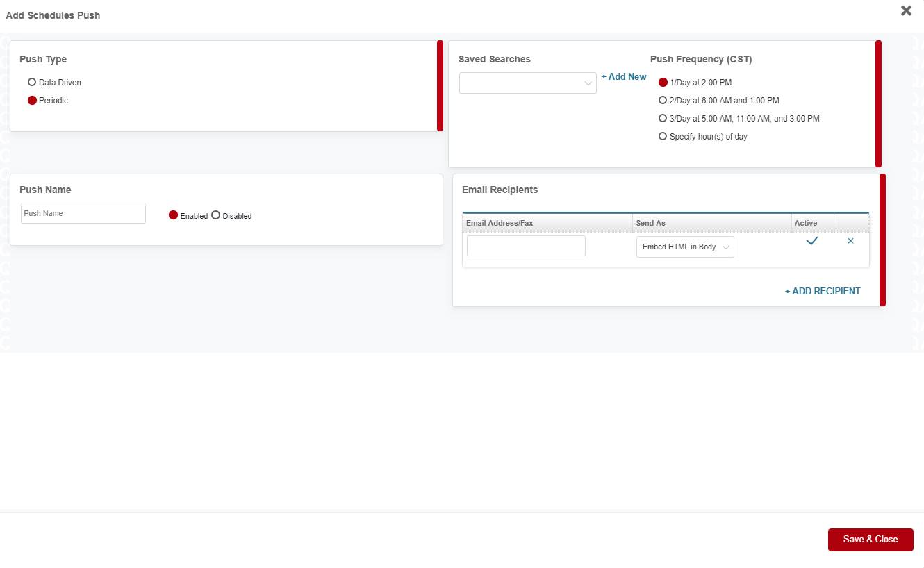Choose 2/Day at 6:00 AM and 1:00 PM
This screenshot has height=568, width=924.
[663, 101]
